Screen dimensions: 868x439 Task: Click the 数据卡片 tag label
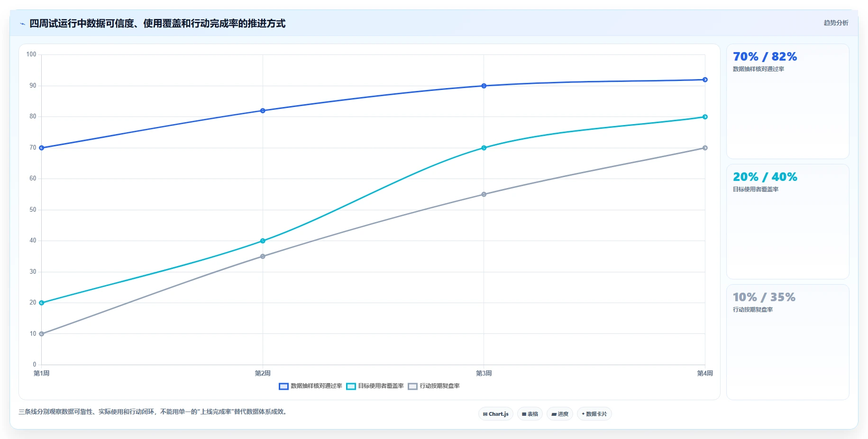coord(596,414)
